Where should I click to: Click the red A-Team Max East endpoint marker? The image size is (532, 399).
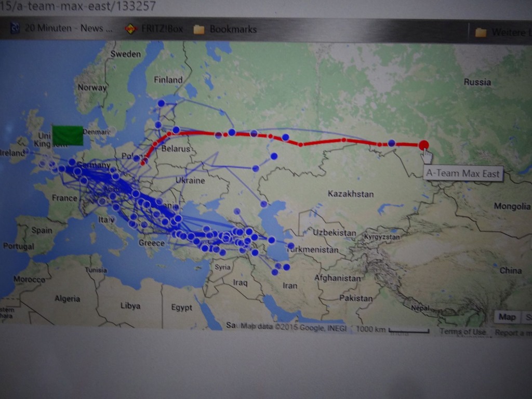423,145
